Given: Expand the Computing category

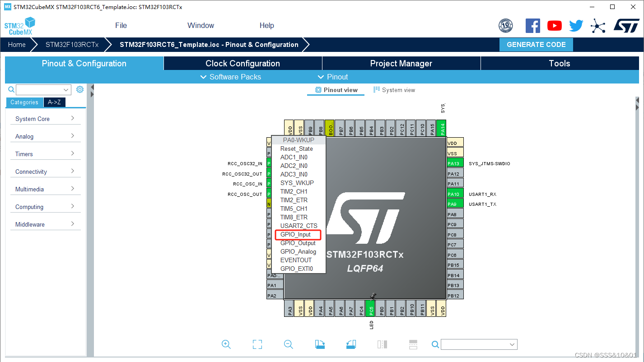Looking at the screenshot, I should point(45,207).
